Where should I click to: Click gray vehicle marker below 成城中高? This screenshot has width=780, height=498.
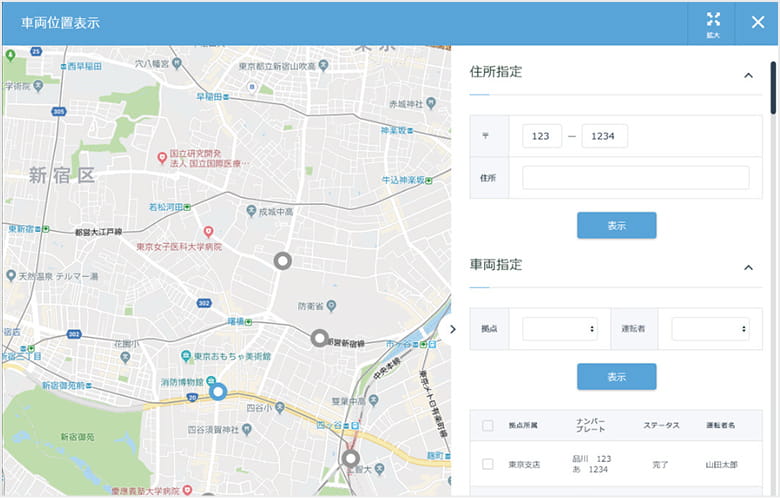[283, 261]
